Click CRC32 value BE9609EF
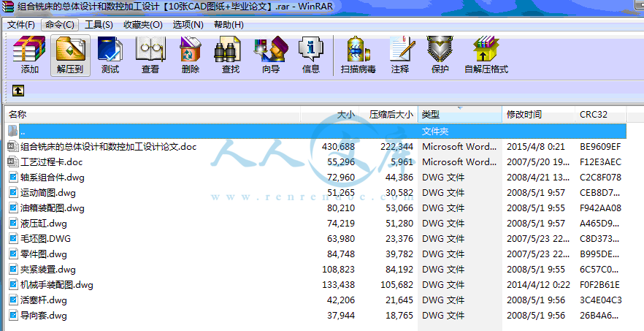 tap(600, 146)
